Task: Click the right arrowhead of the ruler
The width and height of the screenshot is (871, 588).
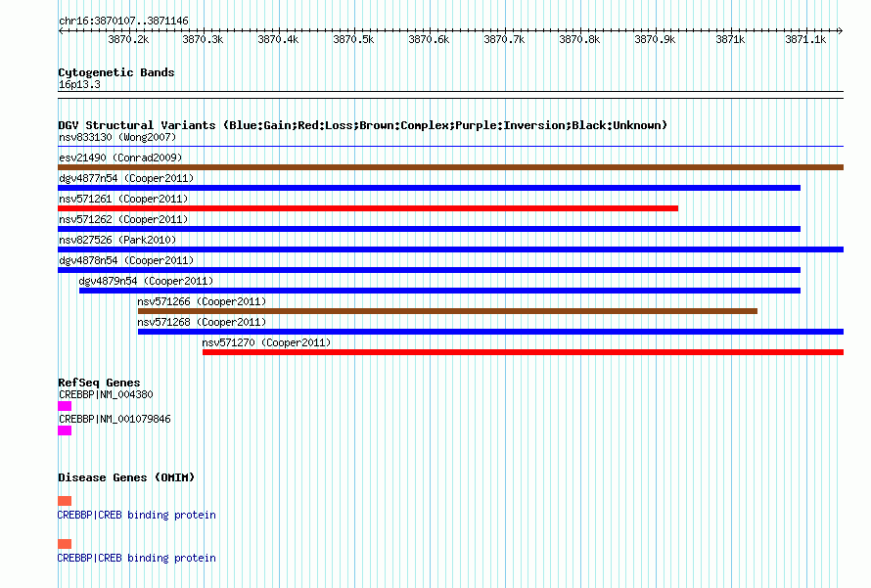Action: [x=841, y=30]
